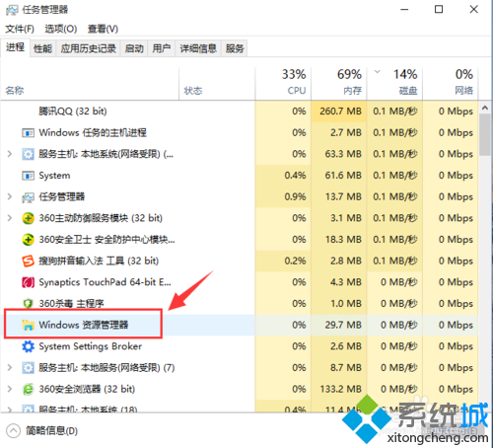Click the 0.9% CPU value

[295, 196]
